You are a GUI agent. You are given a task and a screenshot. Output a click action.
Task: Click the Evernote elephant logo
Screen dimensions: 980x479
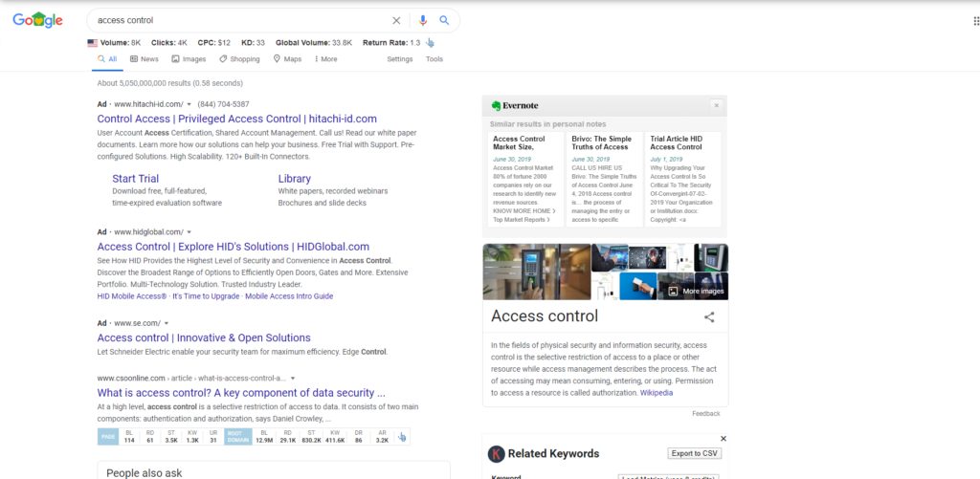(x=497, y=105)
